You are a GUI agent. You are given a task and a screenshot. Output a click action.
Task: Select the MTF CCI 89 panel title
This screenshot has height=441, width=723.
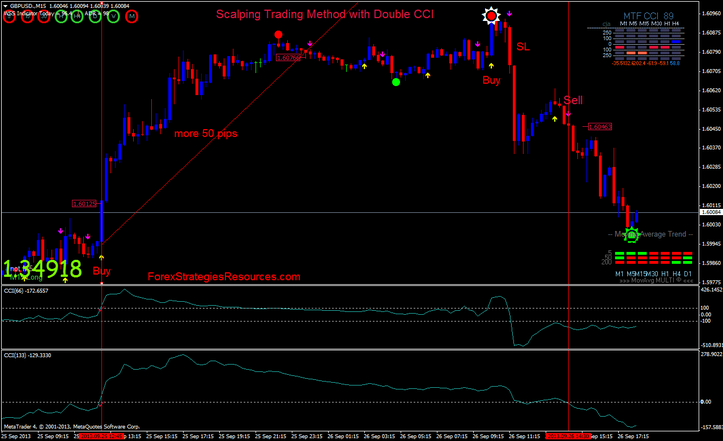pos(648,16)
